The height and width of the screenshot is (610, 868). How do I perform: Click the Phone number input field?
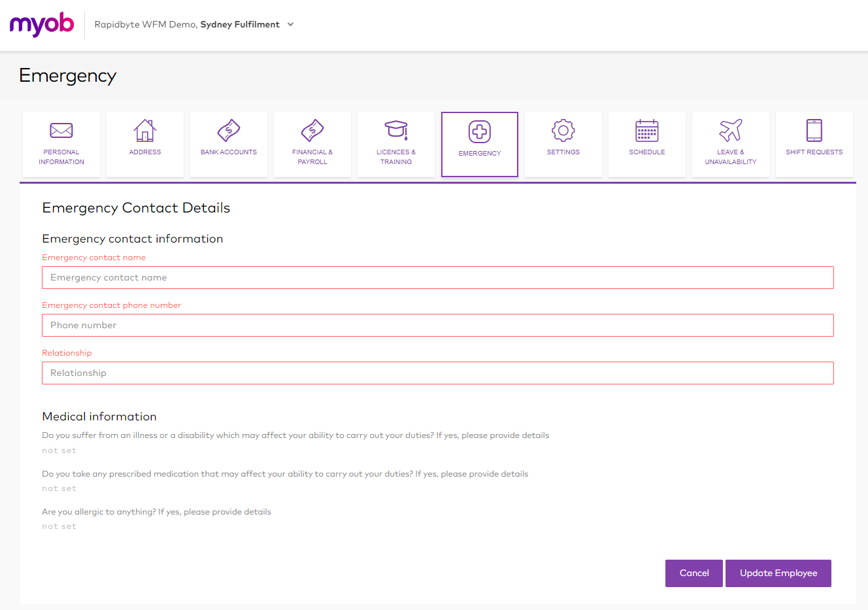pos(438,325)
